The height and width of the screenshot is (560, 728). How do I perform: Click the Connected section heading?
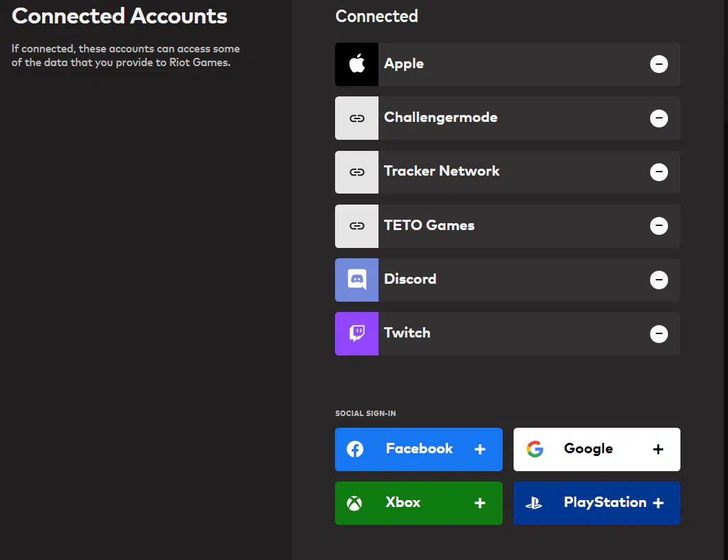[376, 17]
